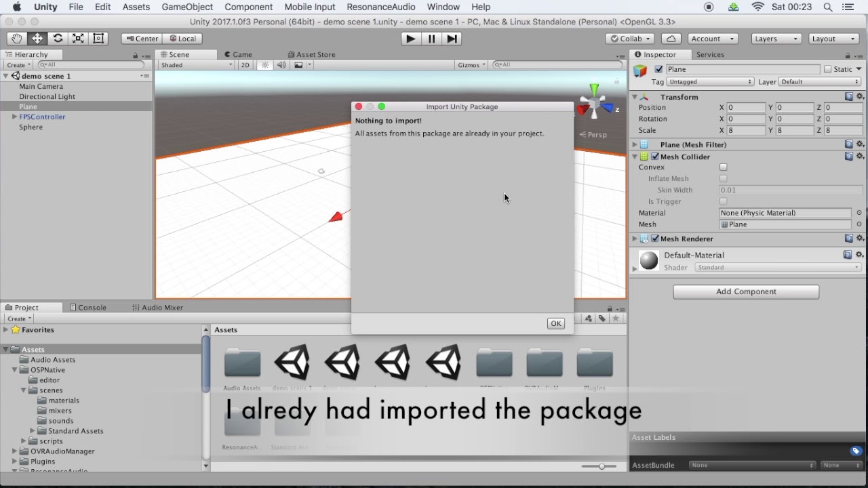Click the scene orientation gizmo
The width and height of the screenshot is (868, 488).
point(595,104)
